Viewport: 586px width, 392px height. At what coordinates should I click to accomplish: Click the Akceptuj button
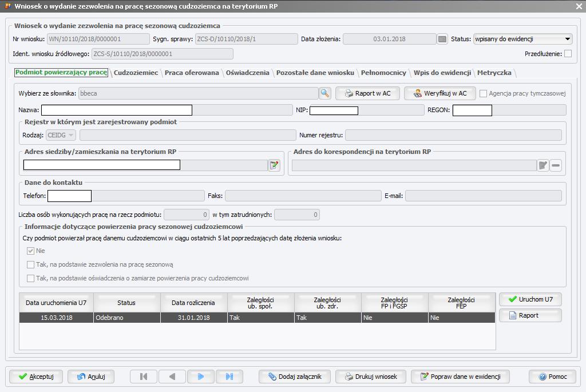coord(36,377)
